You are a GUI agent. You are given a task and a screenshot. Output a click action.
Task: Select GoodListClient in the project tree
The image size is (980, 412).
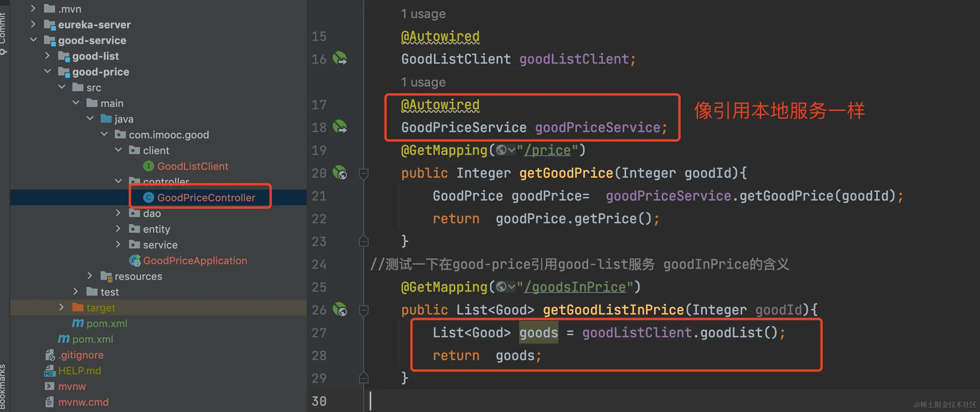tap(158, 166)
